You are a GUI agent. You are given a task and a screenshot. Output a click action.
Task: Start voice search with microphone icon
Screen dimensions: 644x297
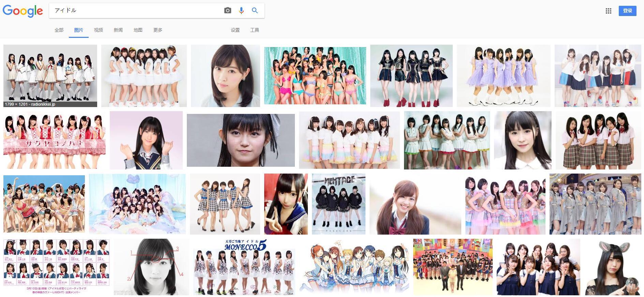pos(241,11)
